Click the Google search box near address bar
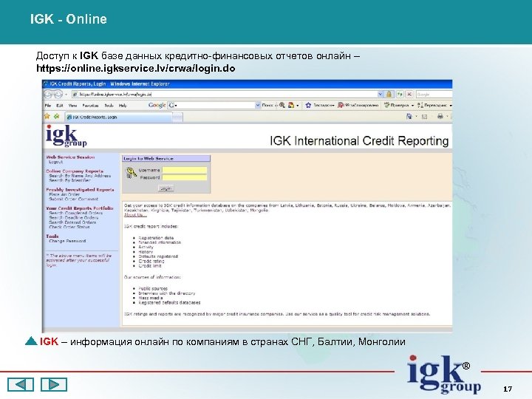The height and width of the screenshot is (399, 532). (x=434, y=95)
